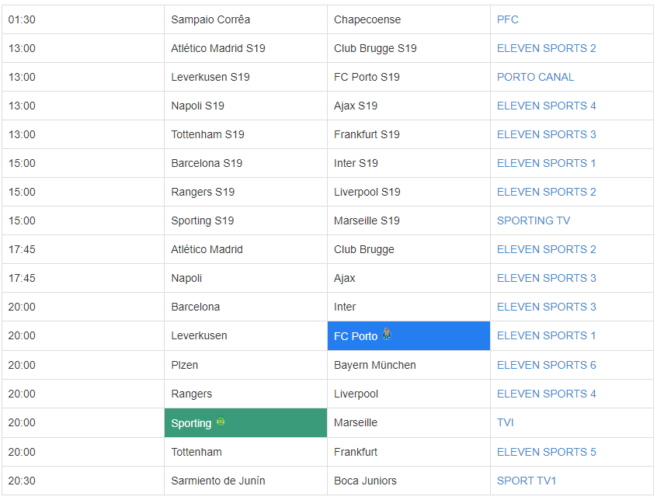Screen dimensions: 657x500
Task: Click Frankfurt in the 20:00 row
Action: click(x=409, y=452)
